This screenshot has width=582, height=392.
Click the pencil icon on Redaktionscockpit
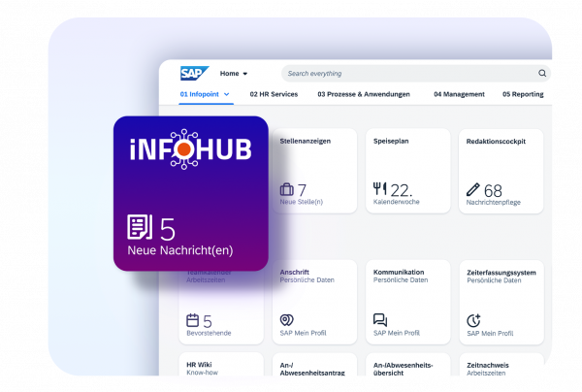[473, 189]
